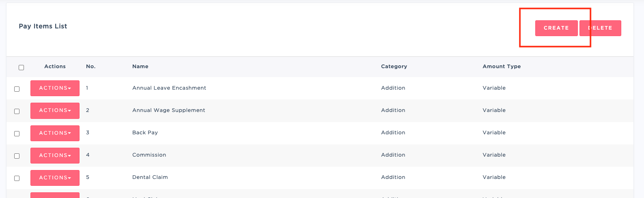Click the Commission pay item name
Screen dimensions: 644x198
coord(149,155)
